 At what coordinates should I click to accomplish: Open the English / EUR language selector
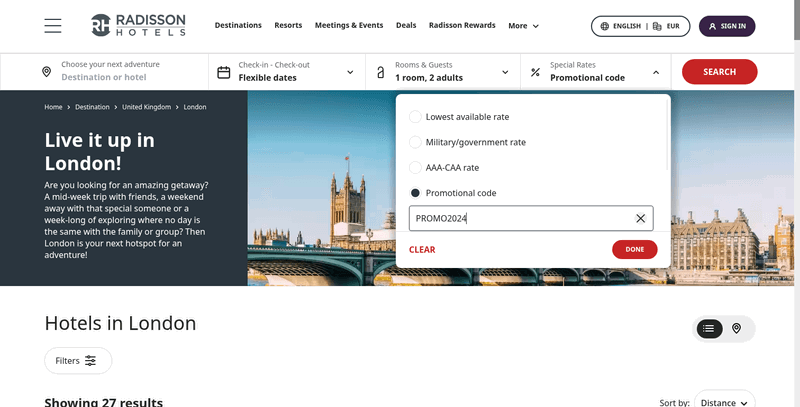(x=640, y=26)
